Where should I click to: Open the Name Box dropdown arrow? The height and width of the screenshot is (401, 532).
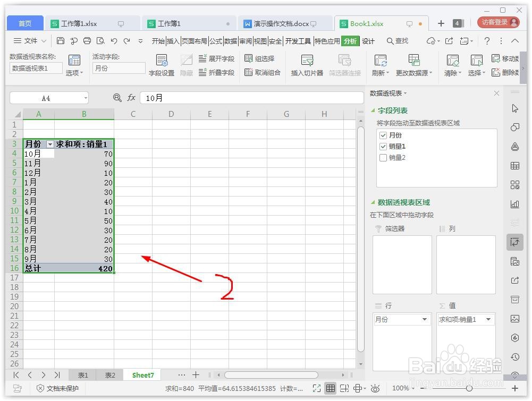[86, 98]
